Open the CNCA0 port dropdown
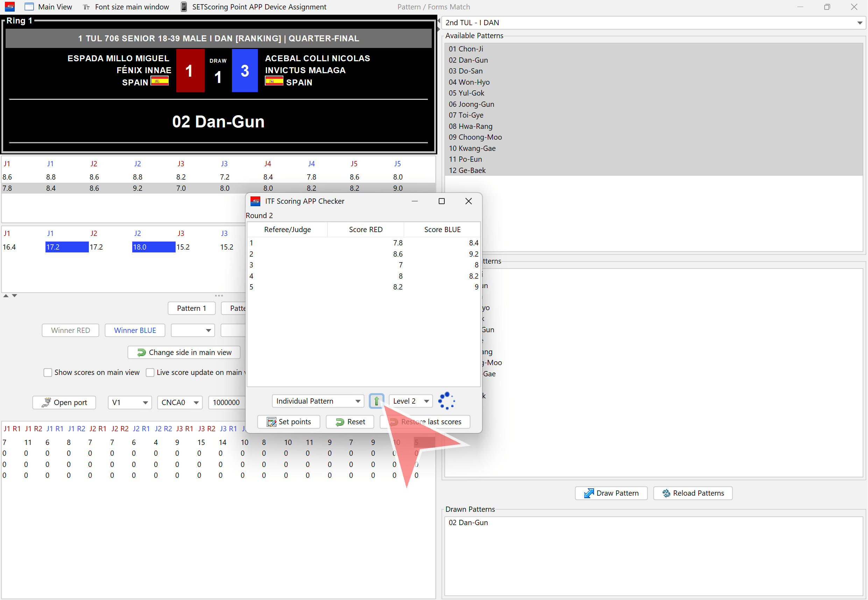Screen dimensions: 868x600 click(x=196, y=402)
